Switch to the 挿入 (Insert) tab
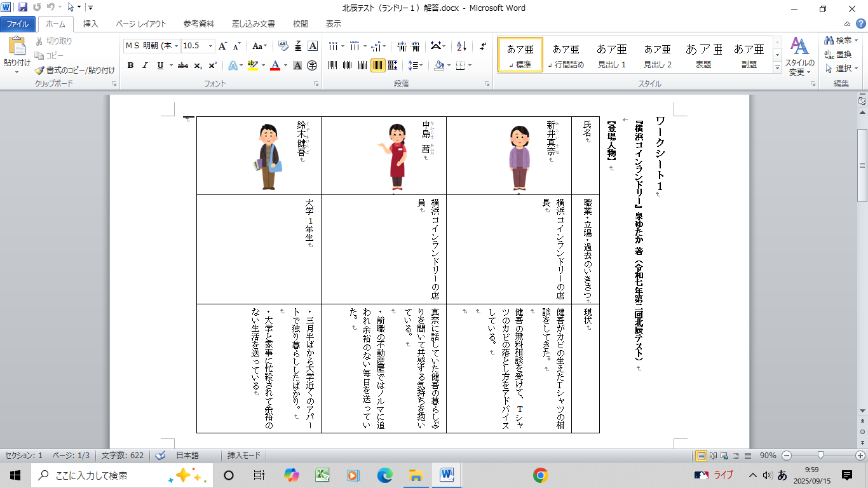 coord(90,24)
